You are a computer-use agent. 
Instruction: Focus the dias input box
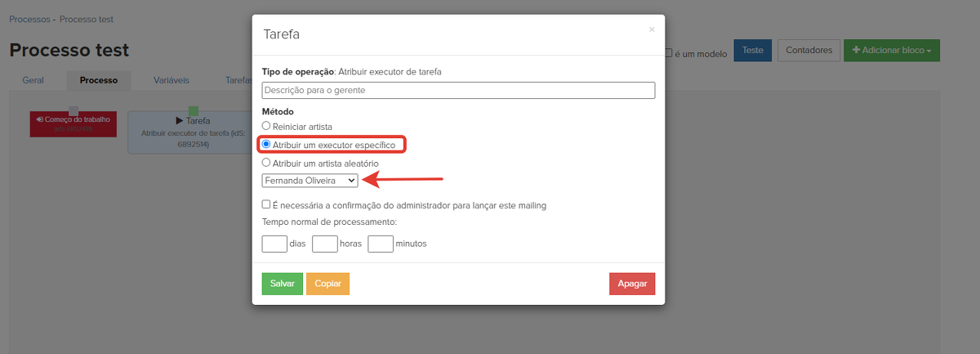274,244
